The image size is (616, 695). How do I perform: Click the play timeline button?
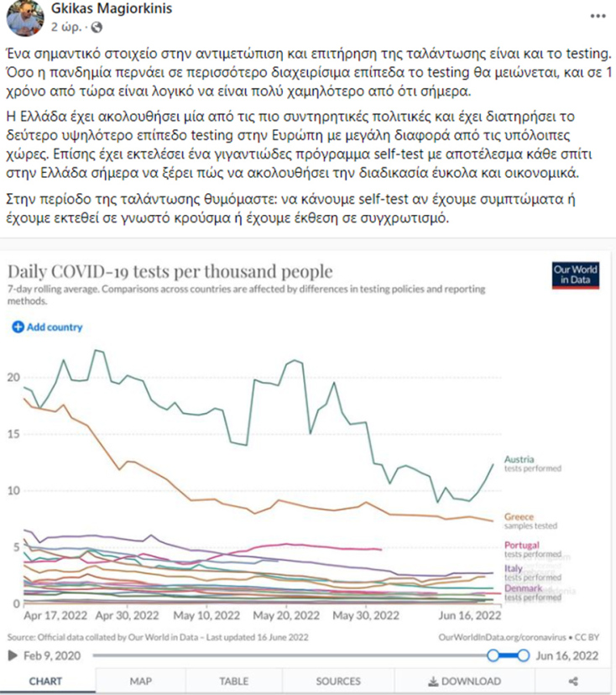(14, 655)
